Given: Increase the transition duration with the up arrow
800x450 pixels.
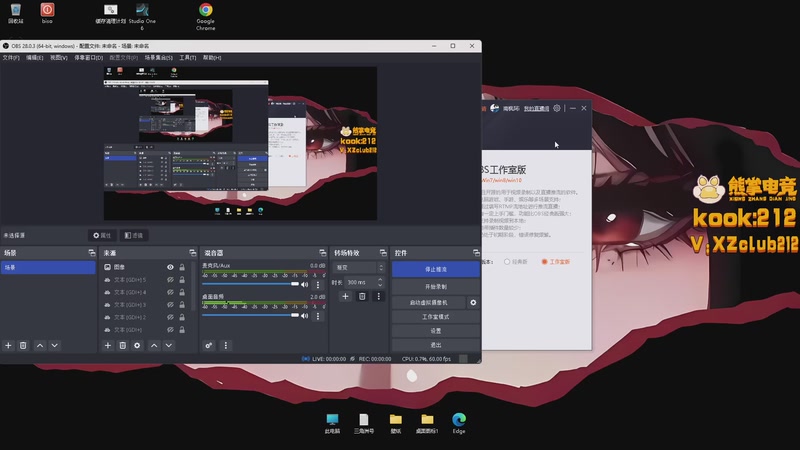Looking at the screenshot, I should coord(380,280).
